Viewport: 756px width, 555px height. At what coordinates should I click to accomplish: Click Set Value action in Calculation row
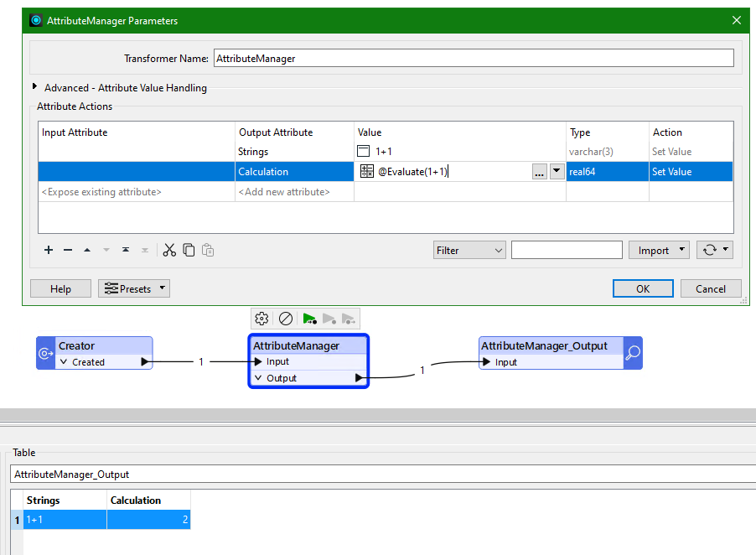(691, 172)
